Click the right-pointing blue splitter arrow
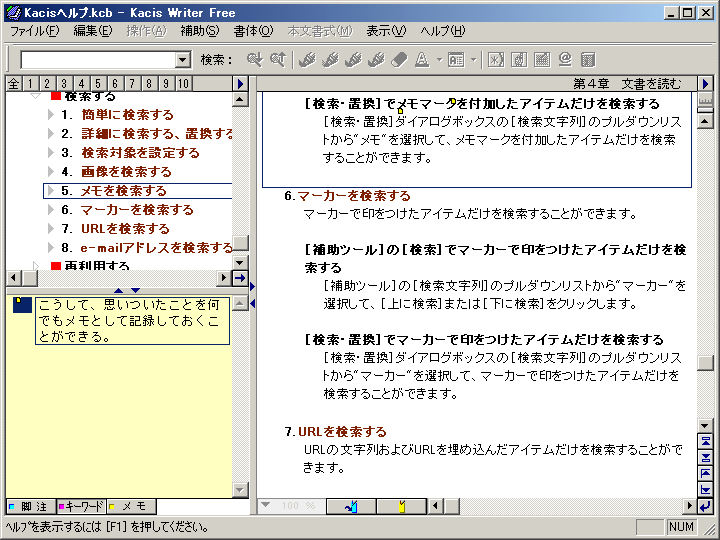This screenshot has height=540, width=720. [253, 287]
